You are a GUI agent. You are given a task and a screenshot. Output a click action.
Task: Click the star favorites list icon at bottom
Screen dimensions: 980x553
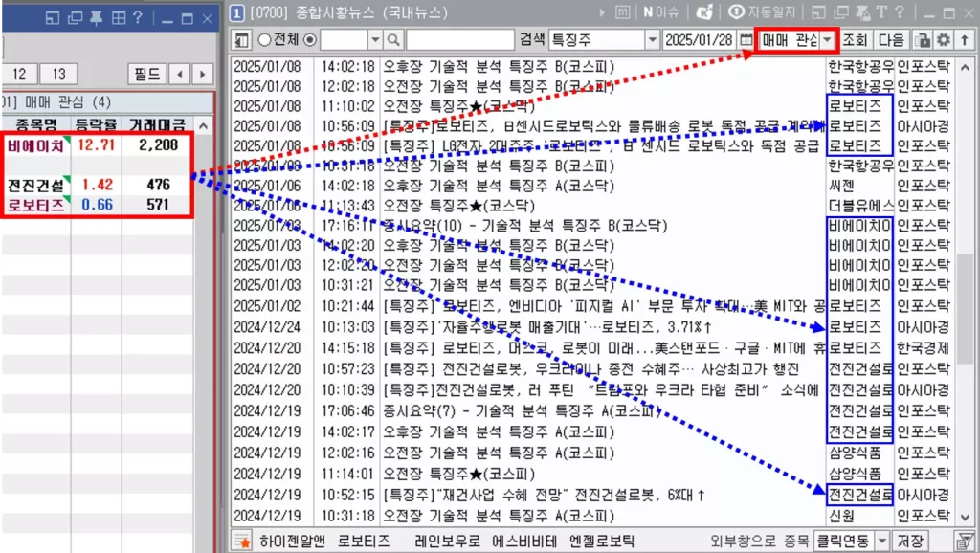(241, 541)
